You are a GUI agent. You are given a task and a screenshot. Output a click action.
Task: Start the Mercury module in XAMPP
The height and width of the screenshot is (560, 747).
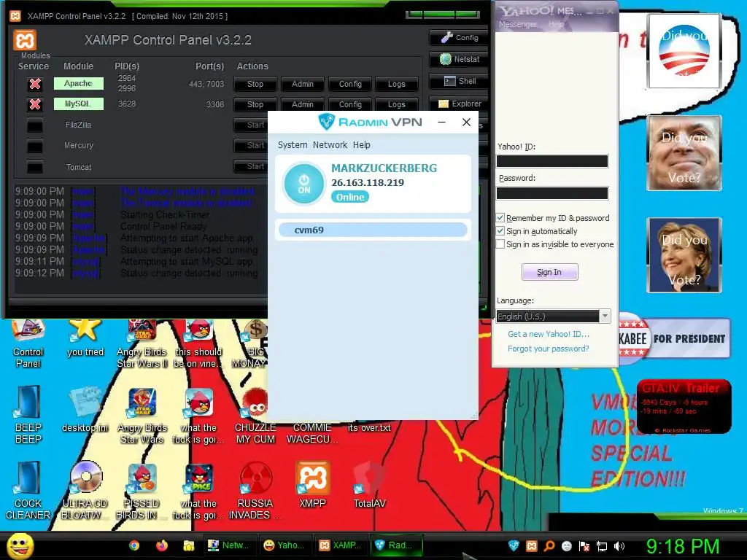coord(251,146)
